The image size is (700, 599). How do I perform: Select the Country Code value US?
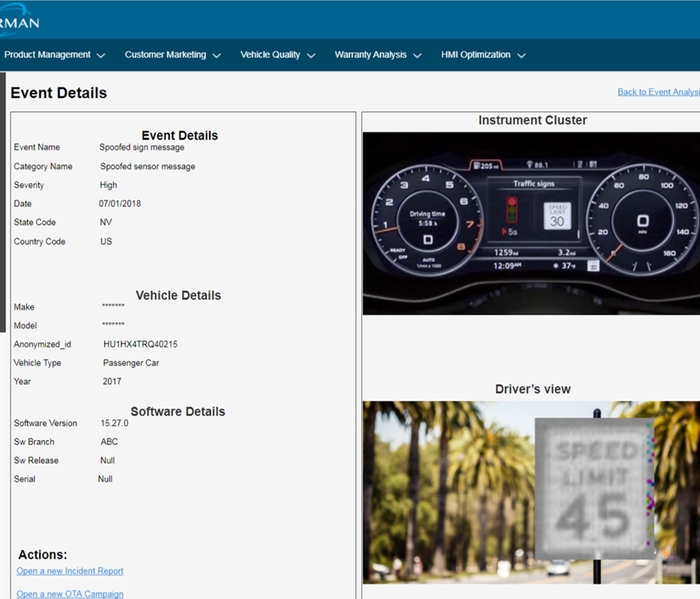click(x=106, y=241)
